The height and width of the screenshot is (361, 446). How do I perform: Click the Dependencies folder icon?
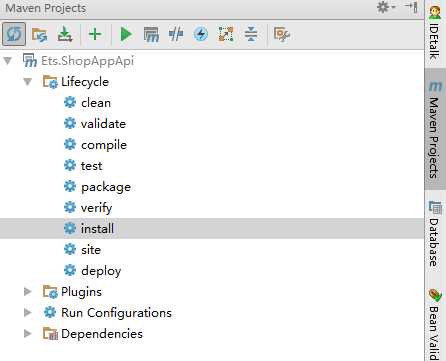tap(50, 334)
